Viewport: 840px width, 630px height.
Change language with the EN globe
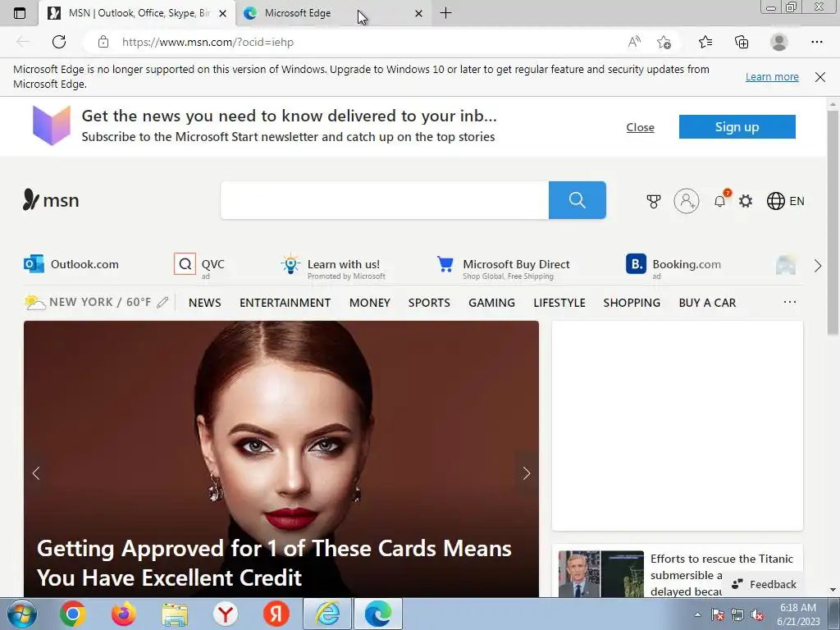[x=785, y=201]
